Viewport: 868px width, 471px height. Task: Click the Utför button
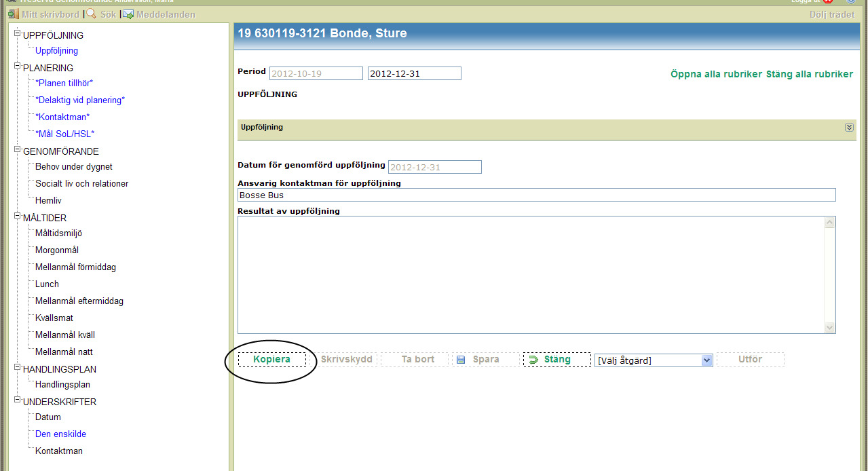(751, 360)
